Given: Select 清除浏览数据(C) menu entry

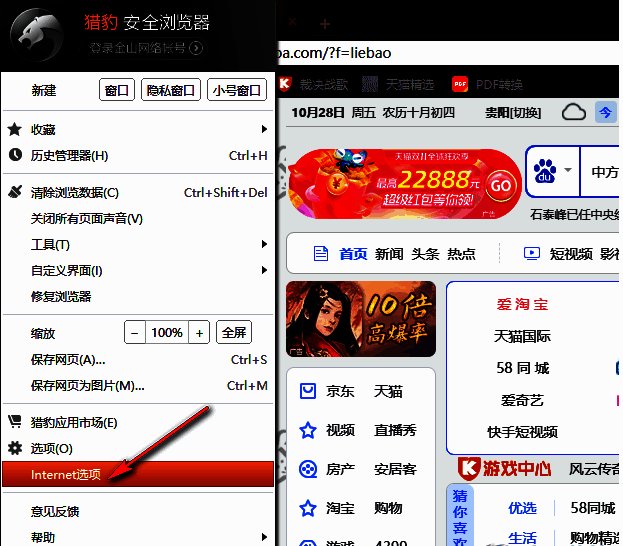Looking at the screenshot, I should [138, 193].
